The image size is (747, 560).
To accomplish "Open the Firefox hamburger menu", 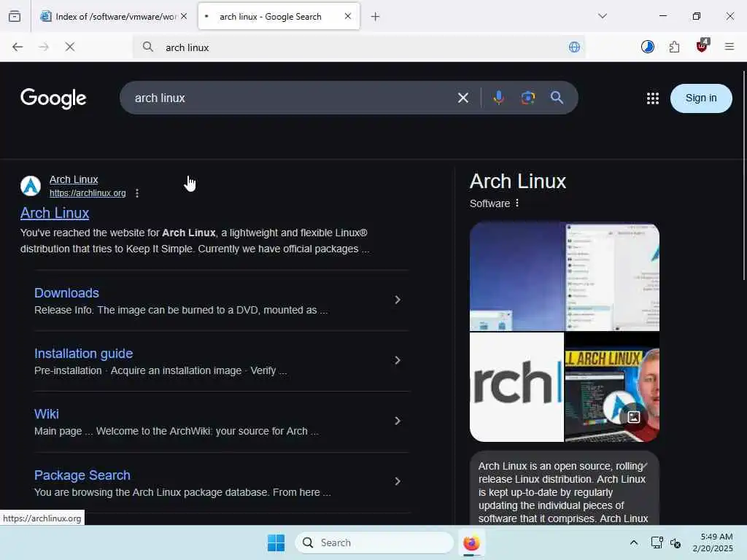I will (x=729, y=47).
